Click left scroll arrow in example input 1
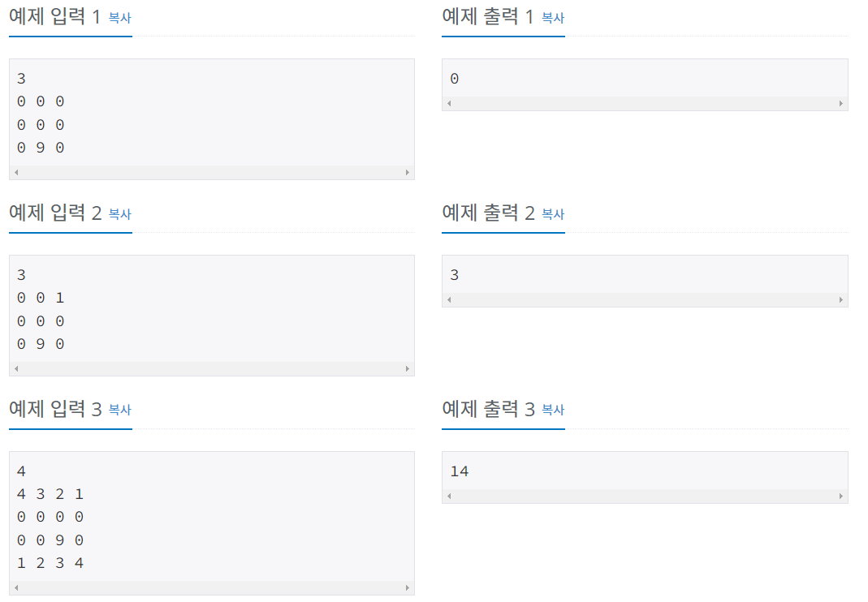The height and width of the screenshot is (602, 868). click(16, 173)
